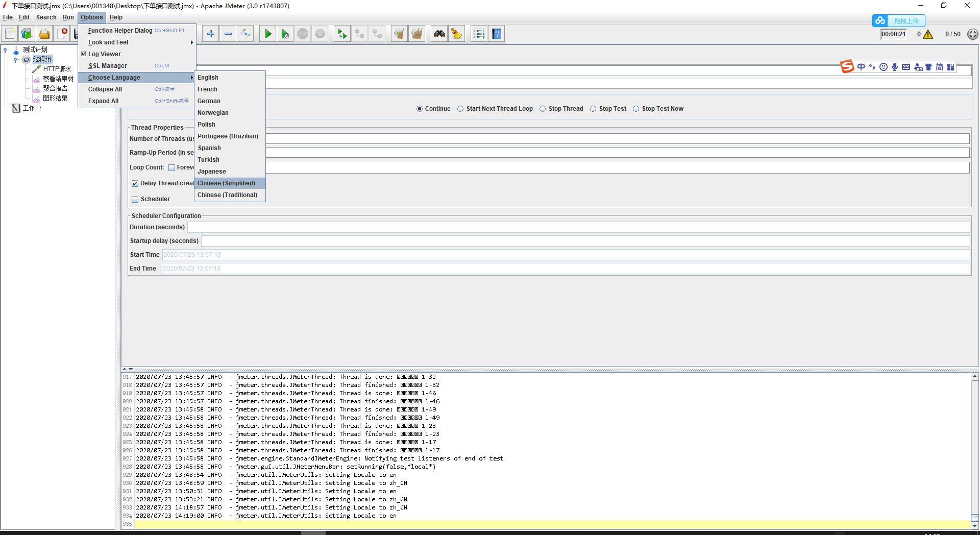980x535 pixels.
Task: Click the Sogou skin t-shirt icon
Action: tap(928, 67)
